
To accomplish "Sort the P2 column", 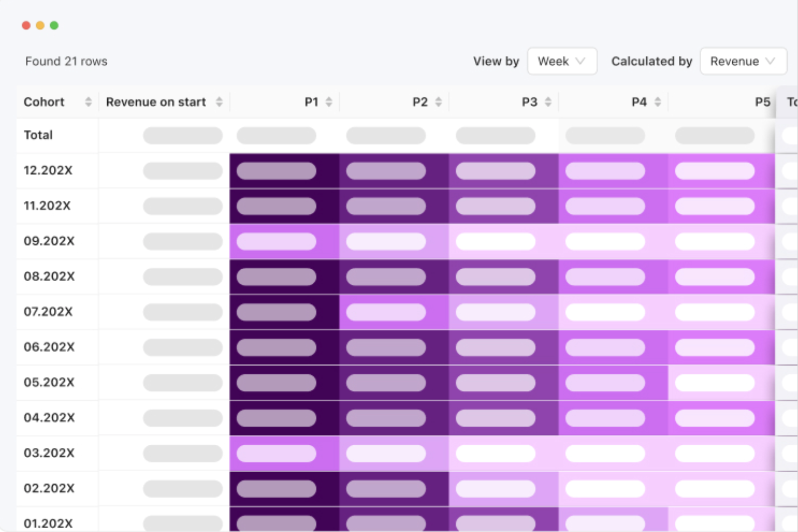I will point(438,102).
